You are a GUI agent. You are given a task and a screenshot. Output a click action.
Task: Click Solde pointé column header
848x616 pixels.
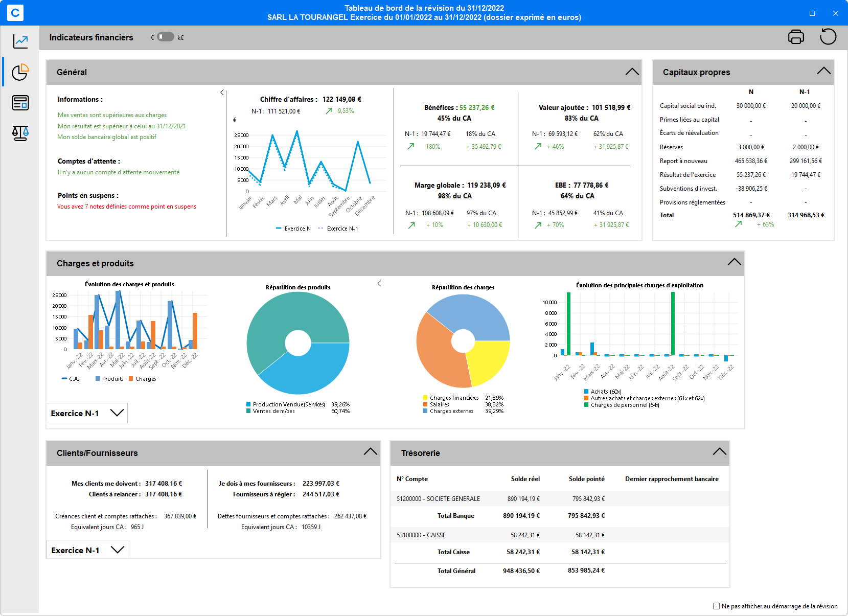point(587,479)
